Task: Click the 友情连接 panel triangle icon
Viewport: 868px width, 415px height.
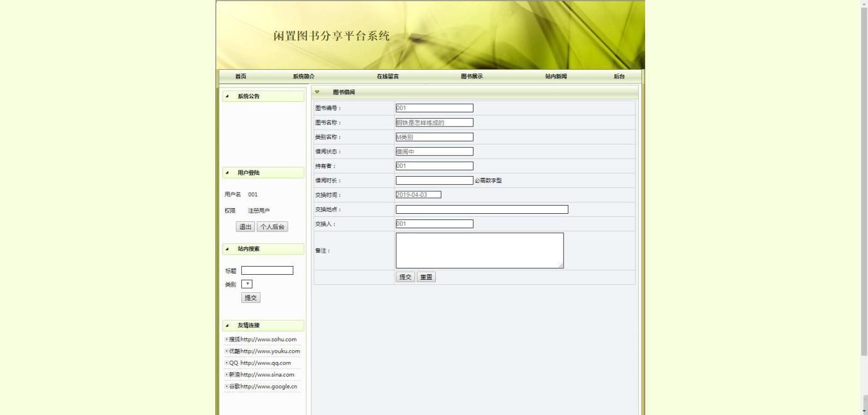Action: point(227,325)
